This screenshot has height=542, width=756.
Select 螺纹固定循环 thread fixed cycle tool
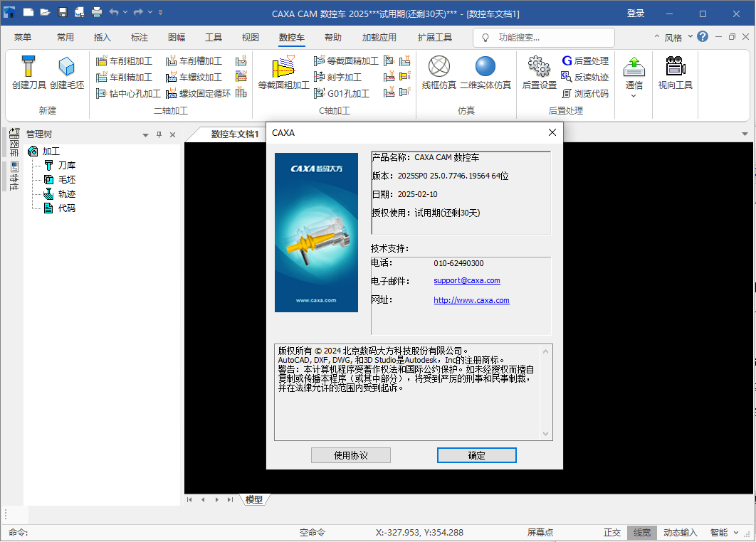click(x=198, y=93)
